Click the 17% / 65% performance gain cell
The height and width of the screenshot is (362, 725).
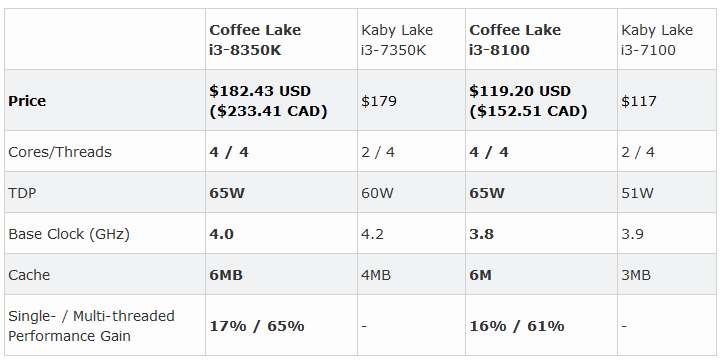[282, 325]
